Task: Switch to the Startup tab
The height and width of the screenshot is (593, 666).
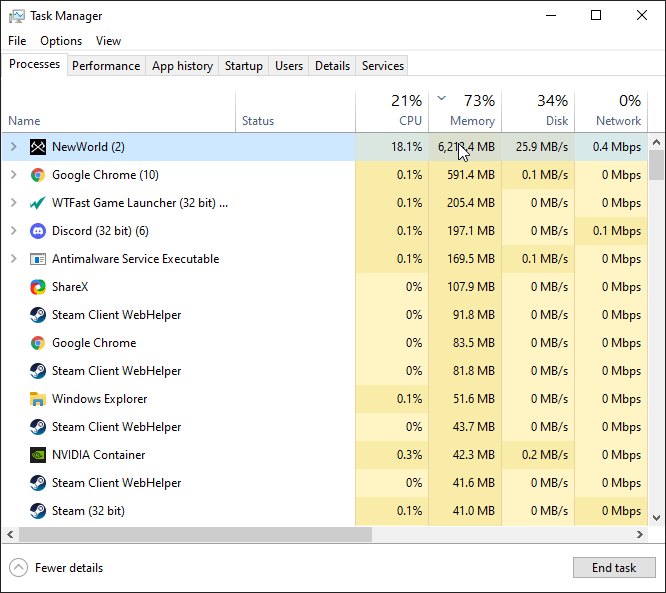Action: tap(243, 66)
